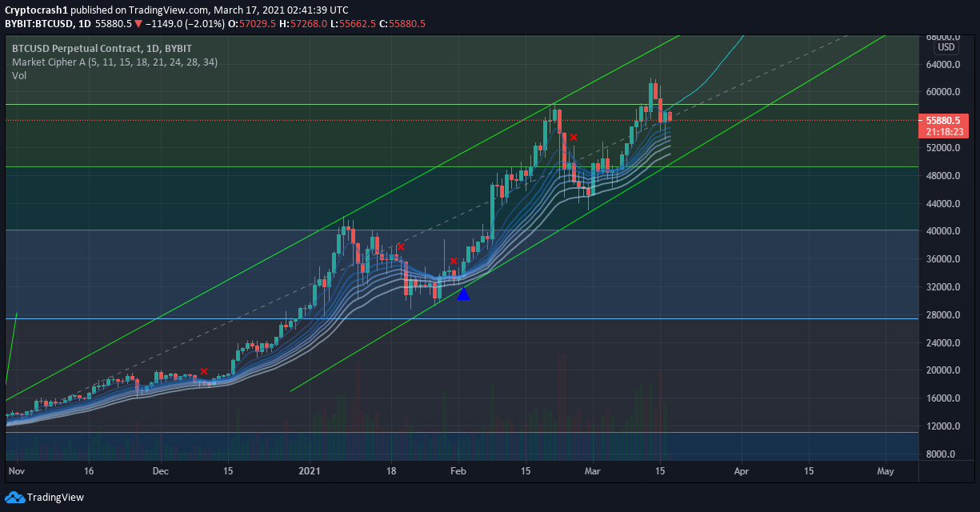This screenshot has height=512, width=980.
Task: Click the BYBIT:BTCUSD symbol label
Action: (39, 24)
